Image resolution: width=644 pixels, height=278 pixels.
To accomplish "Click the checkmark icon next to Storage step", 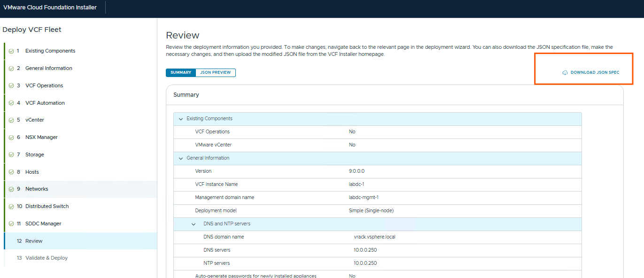I will tap(11, 154).
